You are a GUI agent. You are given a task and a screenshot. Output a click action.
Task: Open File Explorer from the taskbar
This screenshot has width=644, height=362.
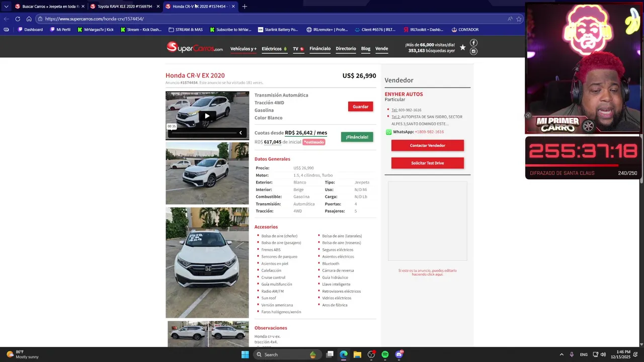(357, 354)
